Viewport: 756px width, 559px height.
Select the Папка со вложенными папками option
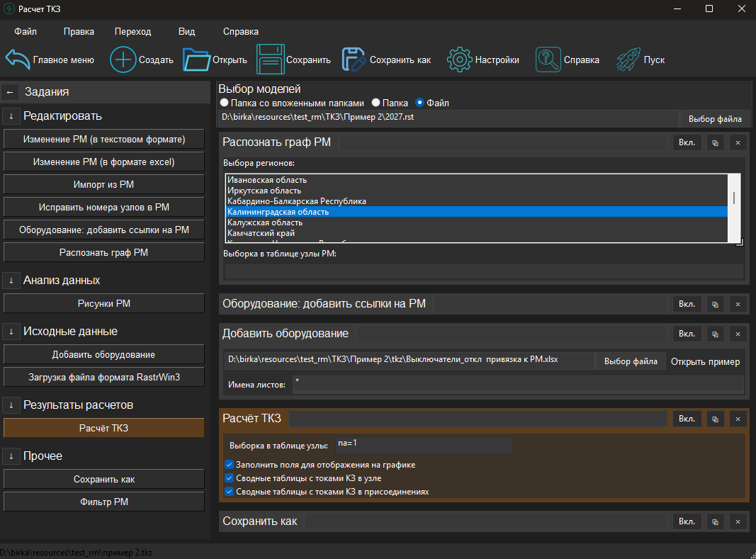click(x=224, y=103)
